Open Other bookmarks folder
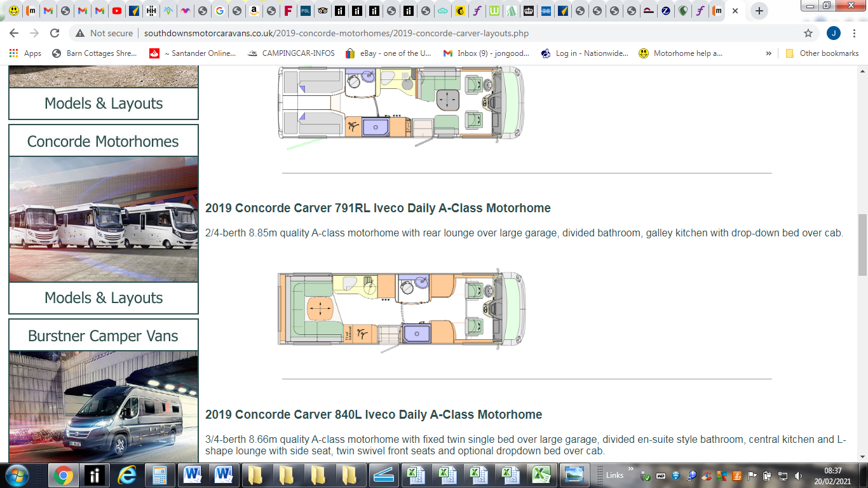Image resolution: width=868 pixels, height=488 pixels. click(822, 53)
